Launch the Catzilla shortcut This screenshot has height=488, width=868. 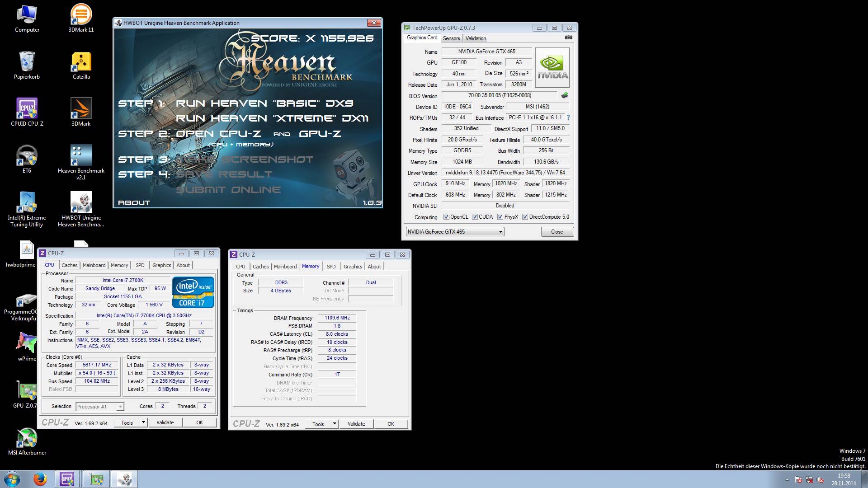(x=81, y=66)
